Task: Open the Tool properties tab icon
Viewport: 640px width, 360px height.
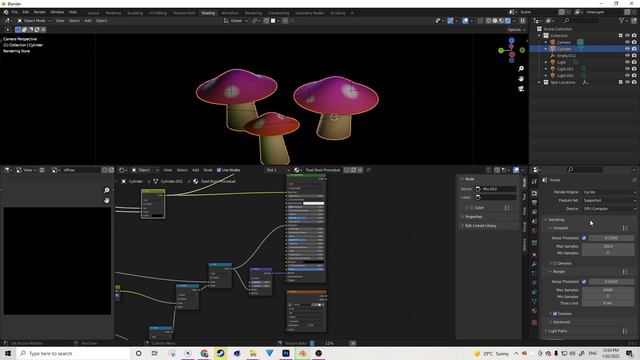Action: point(534,182)
